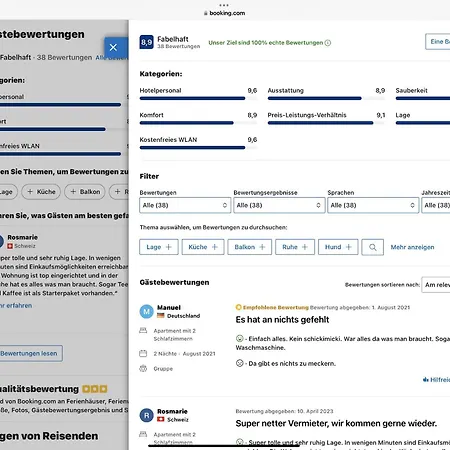Click the happy smiley icon in Manuel's review
The image size is (450, 450).
[239, 339]
